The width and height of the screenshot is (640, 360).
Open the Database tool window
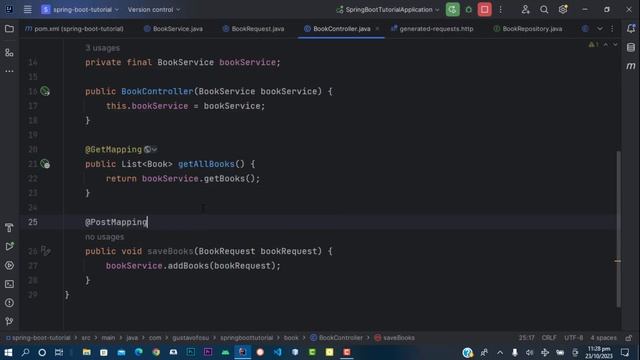[631, 47]
